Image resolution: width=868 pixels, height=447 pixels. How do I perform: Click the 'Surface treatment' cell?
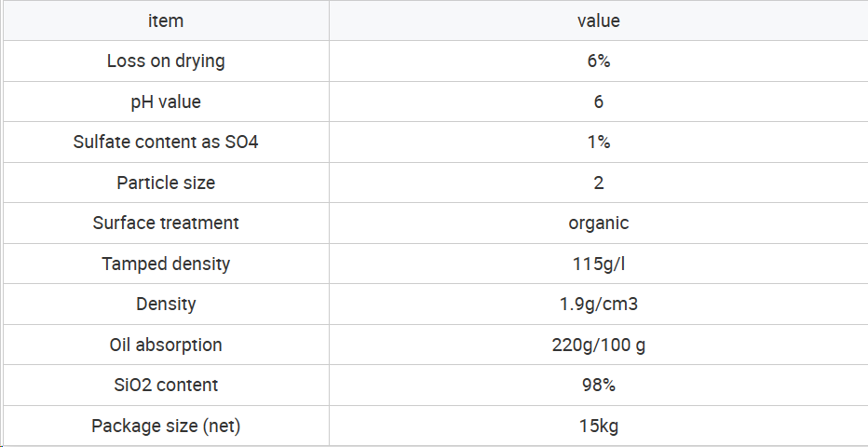click(x=166, y=223)
